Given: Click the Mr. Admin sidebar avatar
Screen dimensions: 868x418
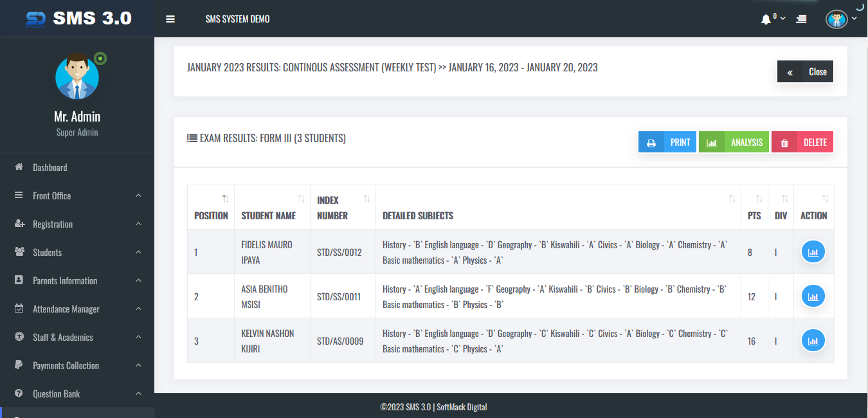Looking at the screenshot, I should pos(77,77).
